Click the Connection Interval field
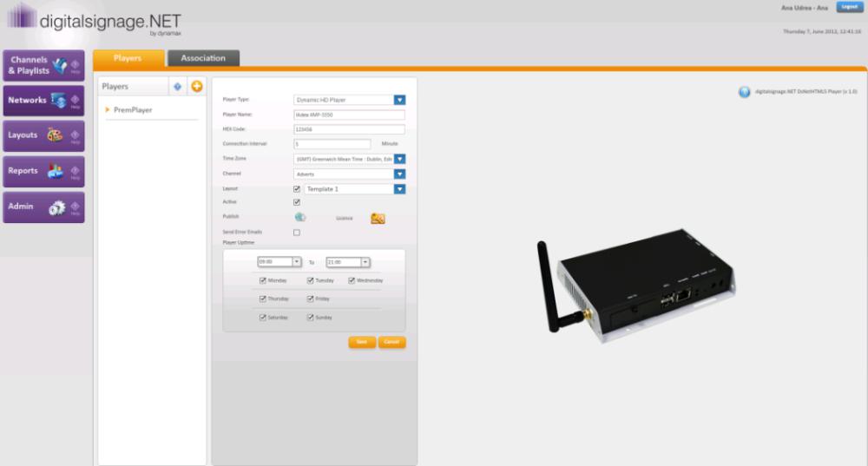This screenshot has height=466, width=868. pyautogui.click(x=332, y=144)
